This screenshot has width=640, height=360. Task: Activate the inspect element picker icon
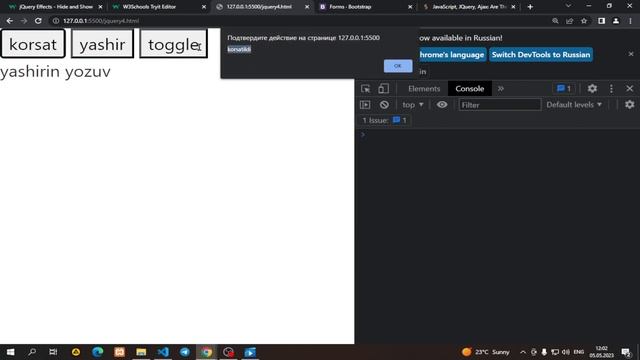[x=366, y=89]
